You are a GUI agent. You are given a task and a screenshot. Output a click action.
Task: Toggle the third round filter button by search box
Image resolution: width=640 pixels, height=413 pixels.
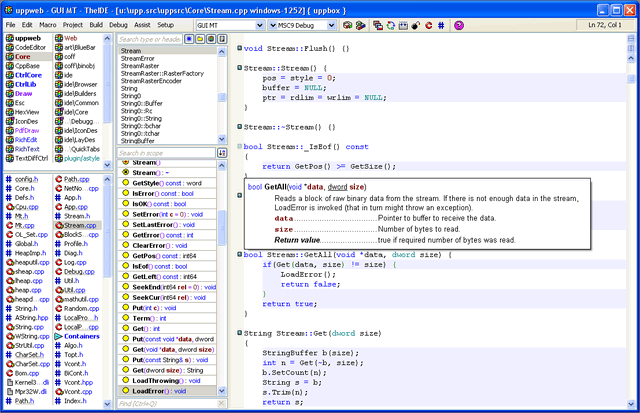pyautogui.click(x=211, y=39)
